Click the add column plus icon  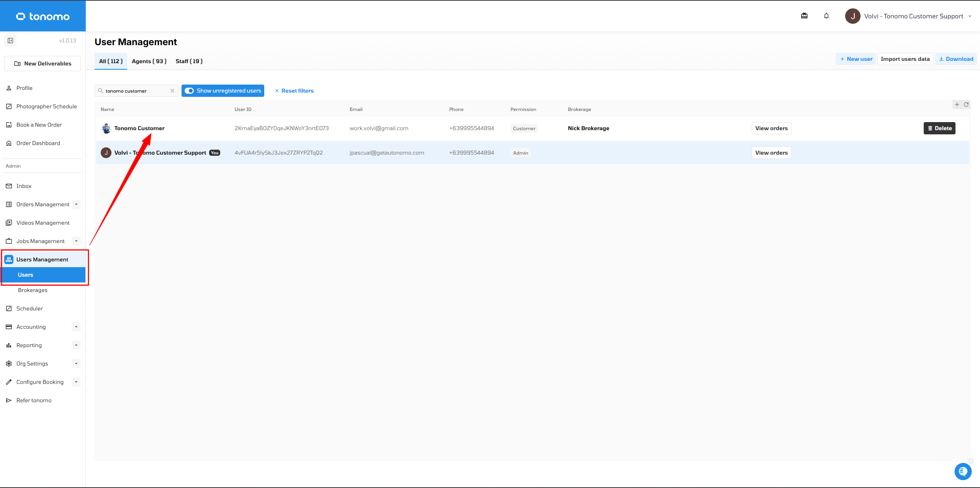pos(957,104)
